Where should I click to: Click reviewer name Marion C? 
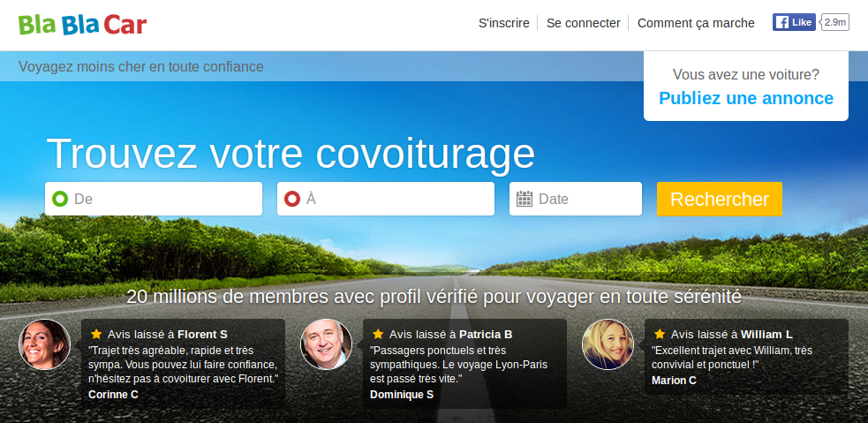coord(674,381)
